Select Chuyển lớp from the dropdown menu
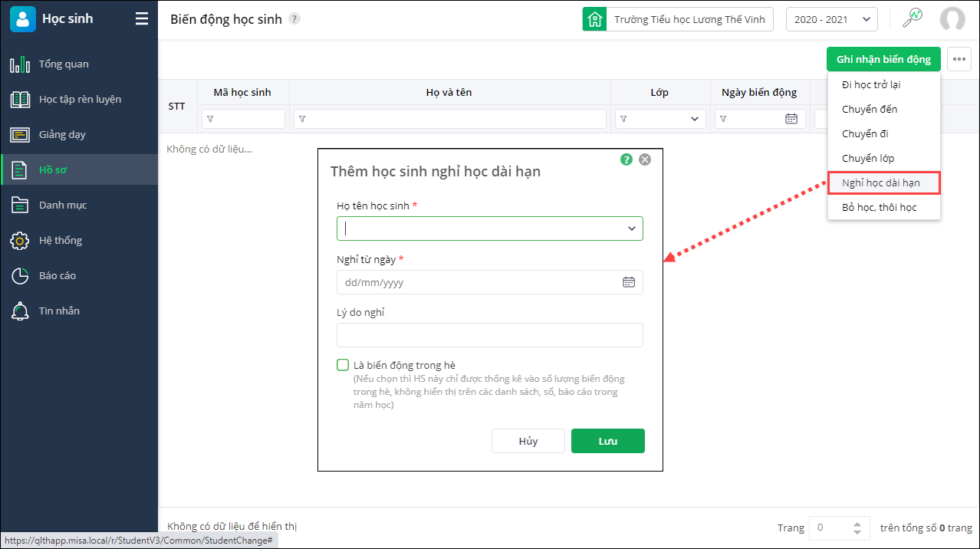The image size is (980, 549). coord(868,158)
